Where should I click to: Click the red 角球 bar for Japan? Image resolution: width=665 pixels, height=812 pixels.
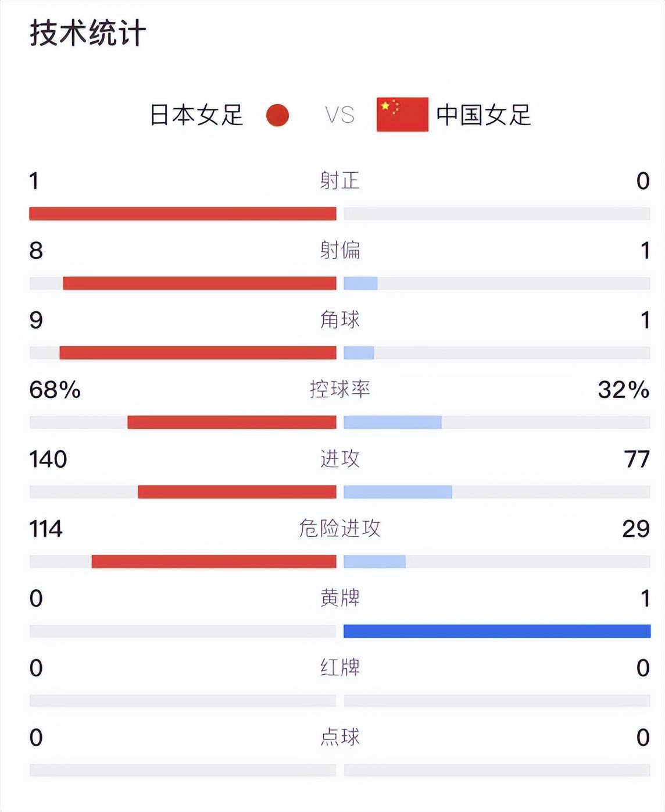click(x=198, y=352)
